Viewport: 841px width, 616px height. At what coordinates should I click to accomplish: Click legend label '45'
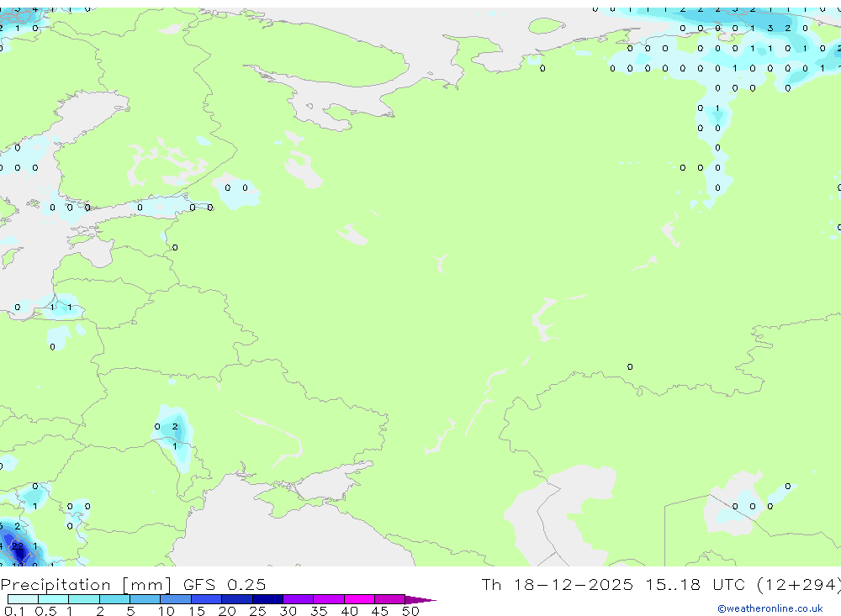tap(380, 611)
